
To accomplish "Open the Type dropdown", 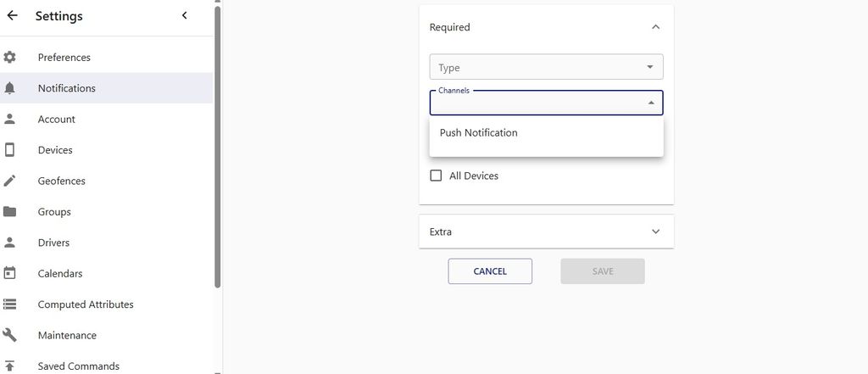I will coord(546,67).
